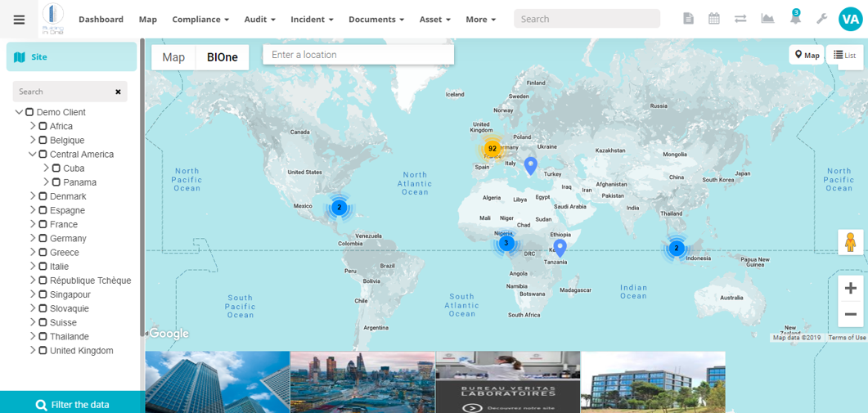This screenshot has height=413, width=868.
Task: Expand the Germany tree node
Action: (33, 238)
